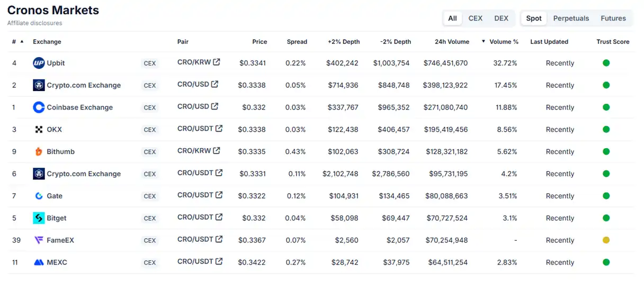Click the Gate exchange logo icon
644x281 pixels.
(39, 196)
